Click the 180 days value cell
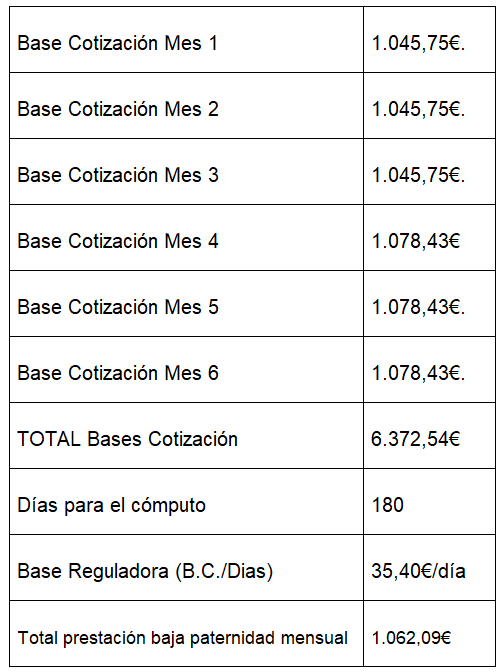Screen dimensions: 503x672 tap(429, 502)
